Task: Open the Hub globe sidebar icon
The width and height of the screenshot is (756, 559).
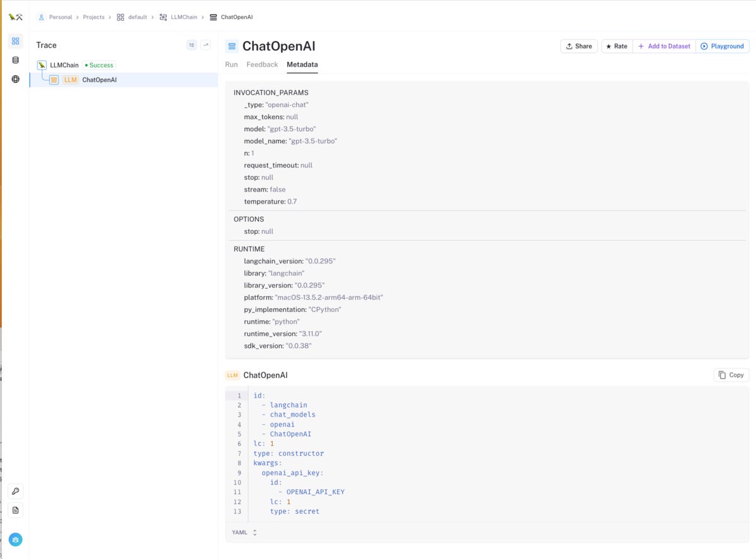Action: pyautogui.click(x=16, y=79)
